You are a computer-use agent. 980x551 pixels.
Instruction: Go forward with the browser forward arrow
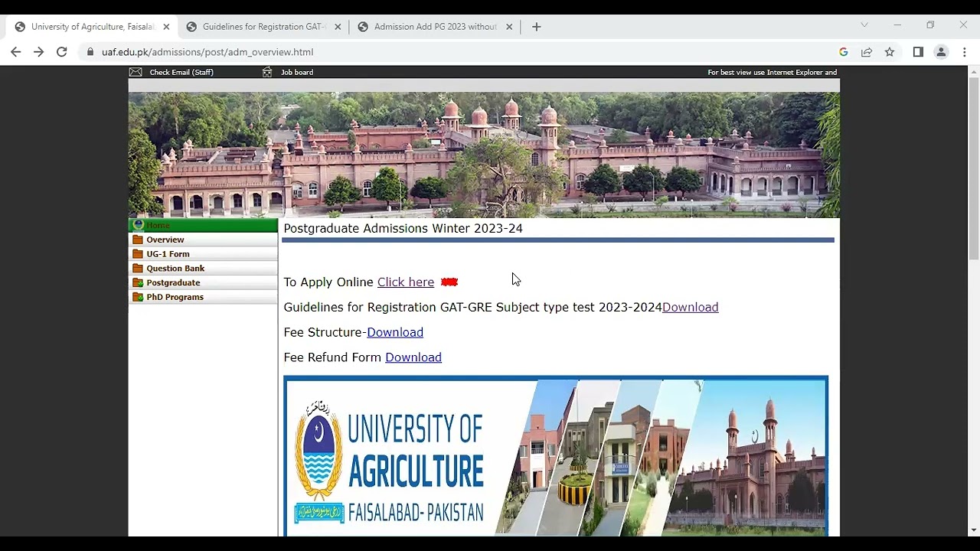(38, 52)
